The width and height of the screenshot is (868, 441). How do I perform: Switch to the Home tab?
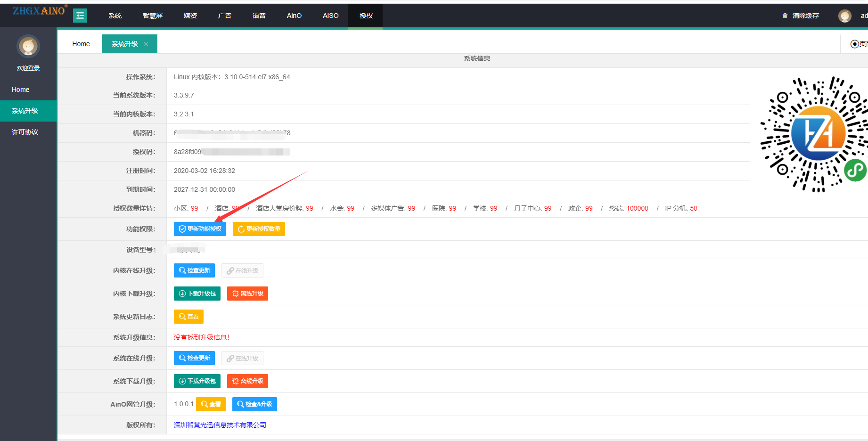pos(81,44)
